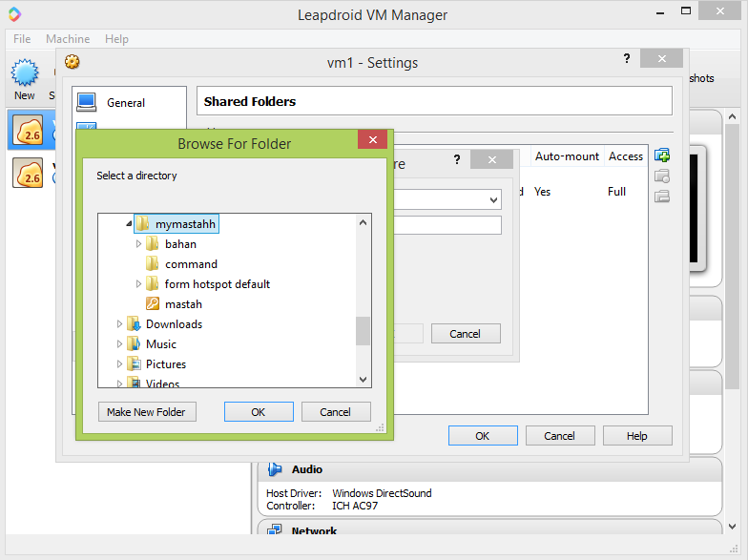Click the Downloads folder icon
The image size is (748, 560).
coord(134,324)
